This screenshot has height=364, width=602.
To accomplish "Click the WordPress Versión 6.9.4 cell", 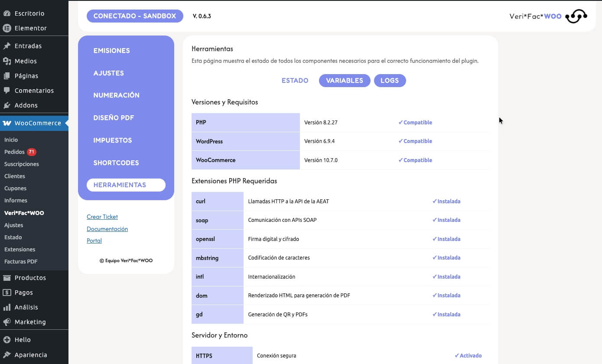I will (x=319, y=141).
